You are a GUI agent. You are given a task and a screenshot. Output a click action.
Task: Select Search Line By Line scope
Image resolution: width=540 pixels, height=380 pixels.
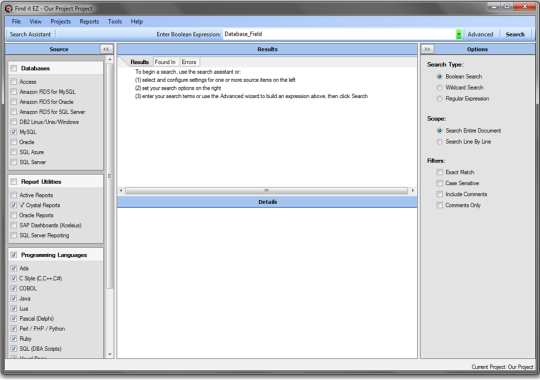[439, 142]
